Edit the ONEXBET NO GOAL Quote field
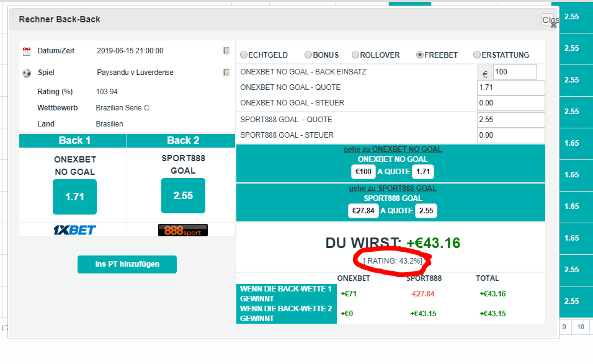This screenshot has height=364, width=593. 511,87
